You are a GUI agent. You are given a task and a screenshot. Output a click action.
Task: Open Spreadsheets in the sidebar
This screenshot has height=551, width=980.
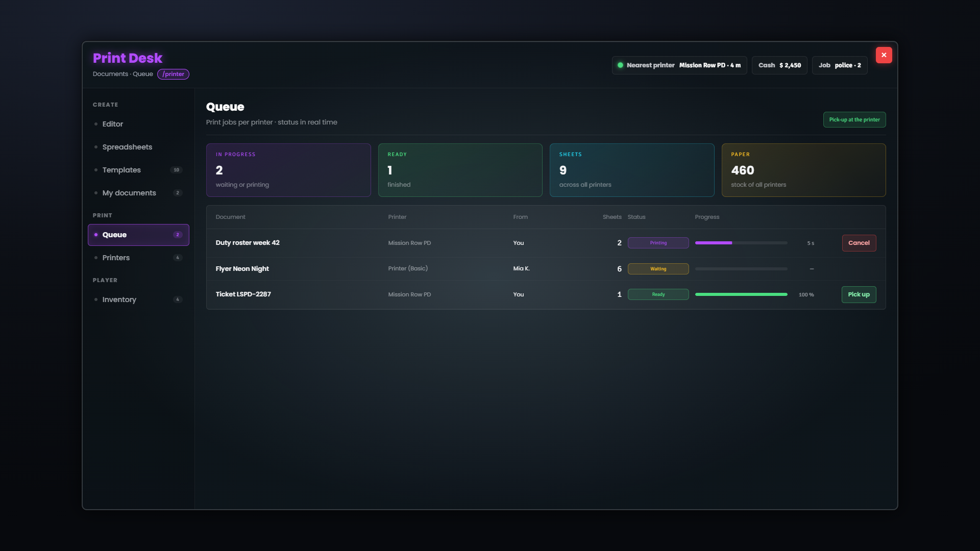point(138,147)
